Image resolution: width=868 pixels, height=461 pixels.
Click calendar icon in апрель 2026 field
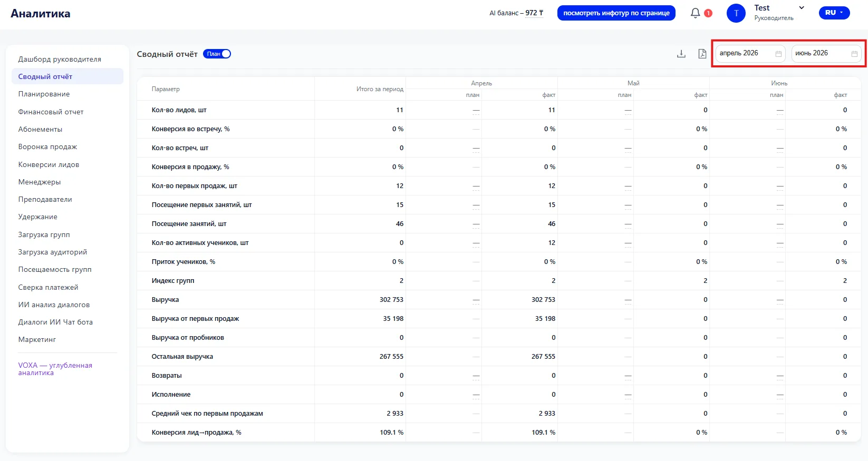coord(778,54)
